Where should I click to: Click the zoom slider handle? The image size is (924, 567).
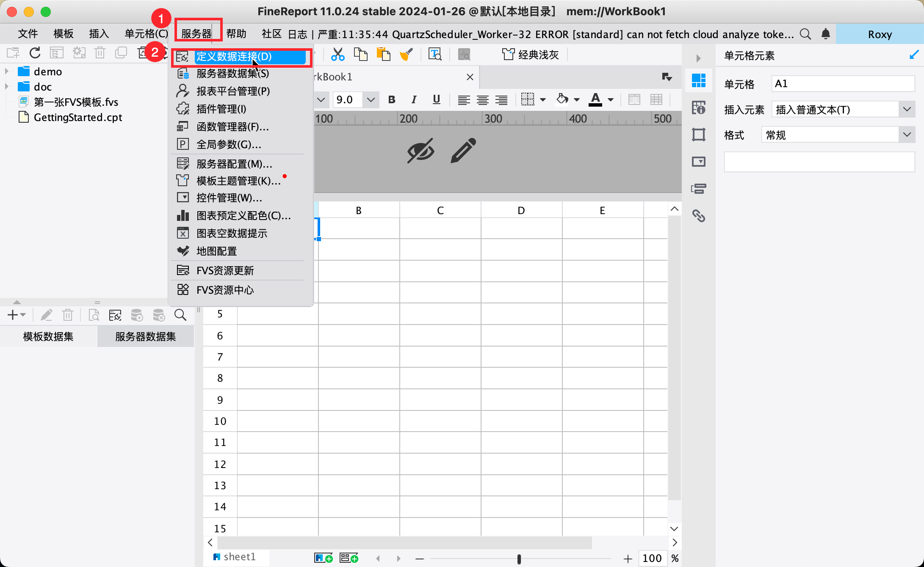pyautogui.click(x=519, y=559)
